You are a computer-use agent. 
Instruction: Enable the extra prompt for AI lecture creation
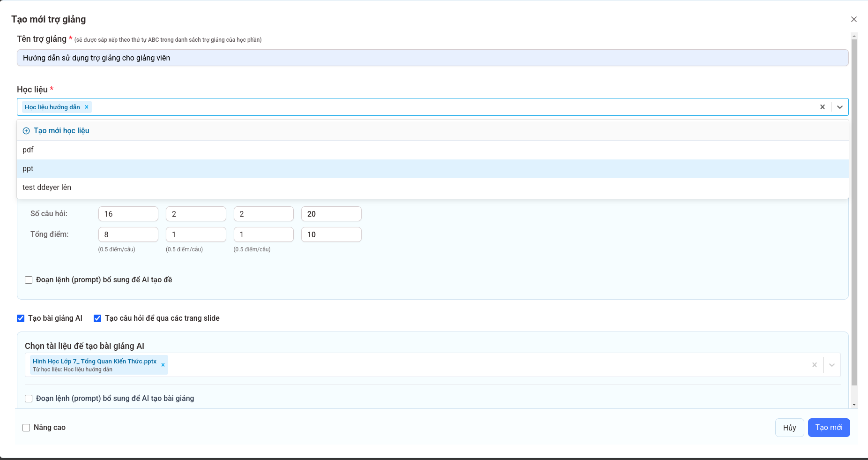29,399
